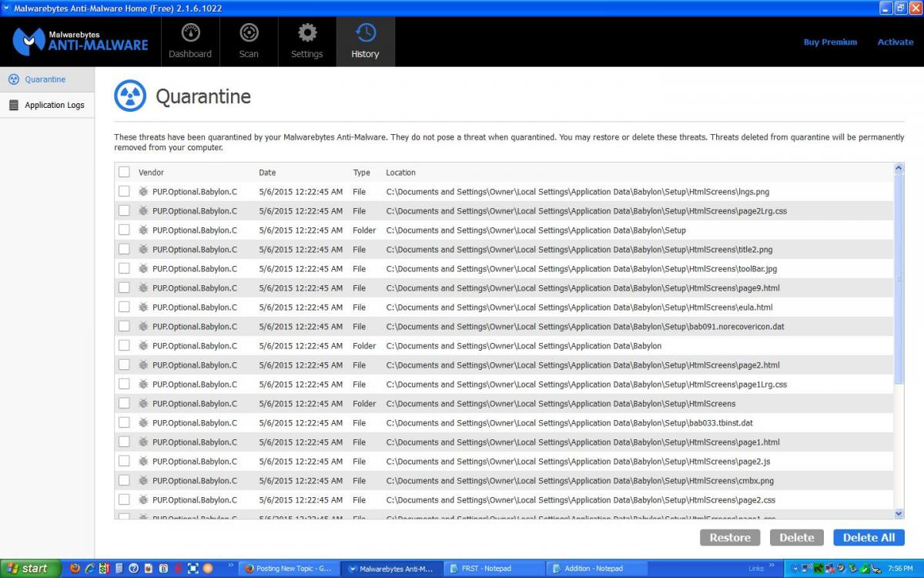The image size is (924, 578).
Task: Click the threat icon on the page1.html row
Action: [143, 442]
